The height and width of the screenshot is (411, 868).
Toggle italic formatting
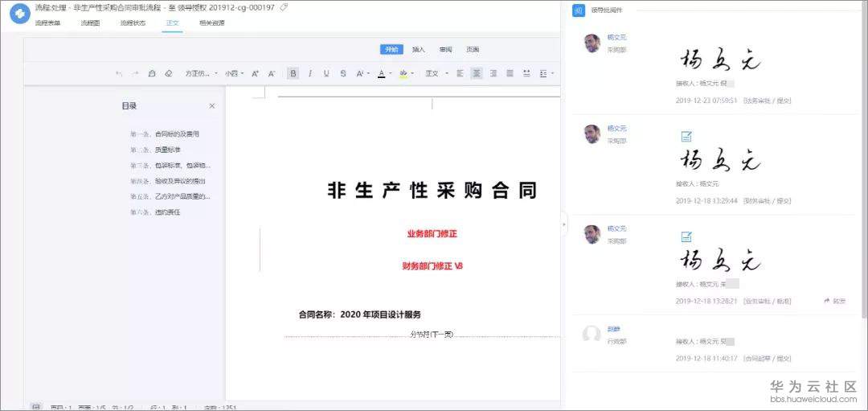tap(310, 73)
